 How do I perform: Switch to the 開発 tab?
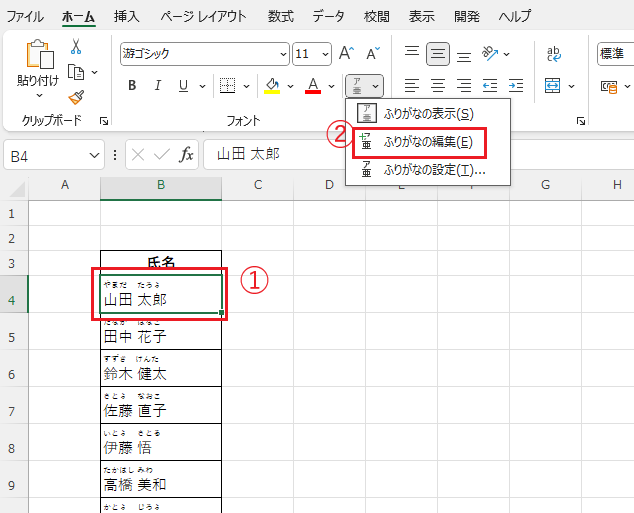tap(467, 17)
